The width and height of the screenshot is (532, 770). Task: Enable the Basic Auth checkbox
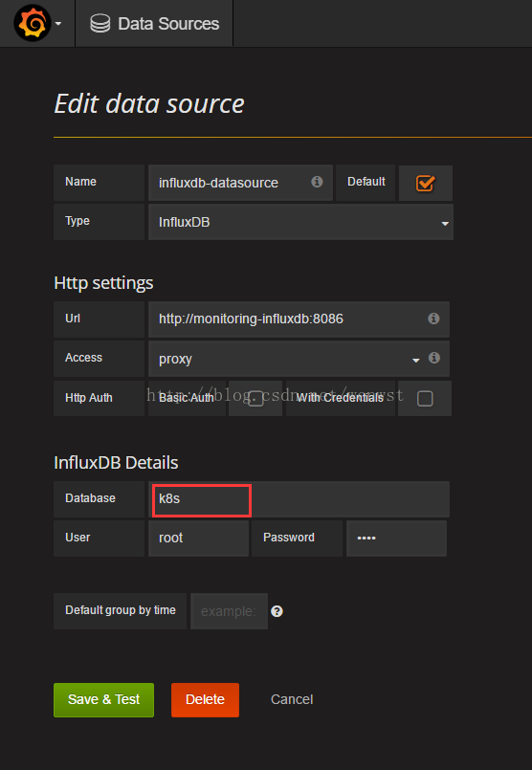(255, 398)
